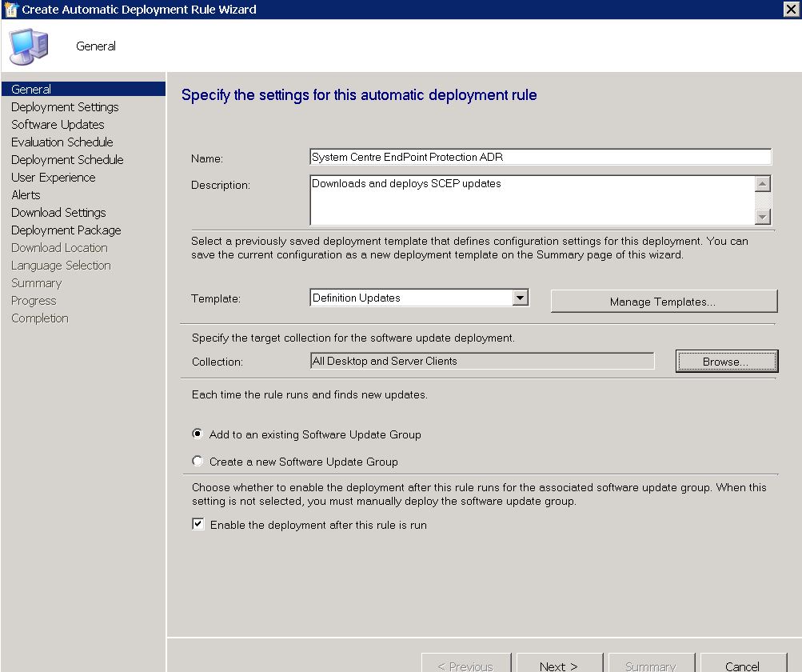Cancel the wizard
The height and width of the screenshot is (672, 802).
[743, 664]
